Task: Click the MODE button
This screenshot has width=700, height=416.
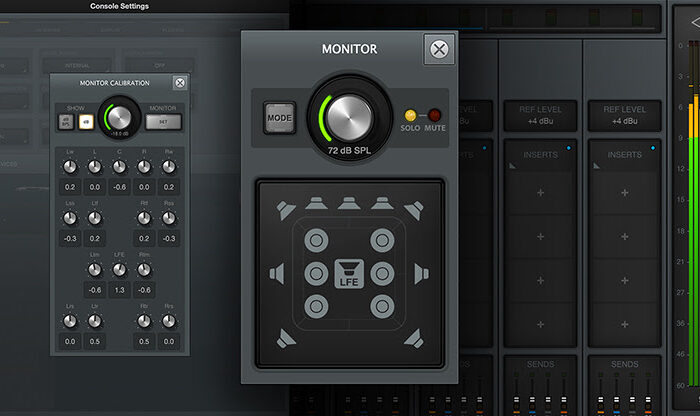Action: 279,118
